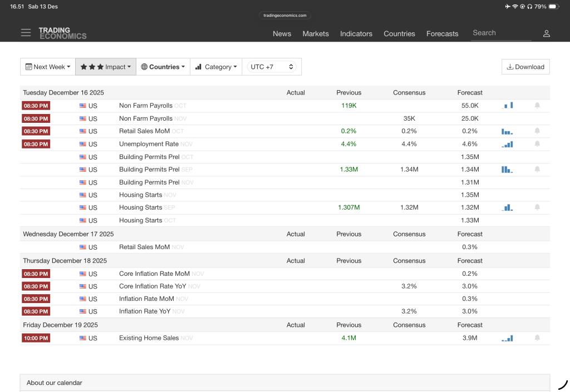570x392 pixels.
Task: Open the Non Farm Payrolls OCT mini chart
Action: (x=507, y=105)
